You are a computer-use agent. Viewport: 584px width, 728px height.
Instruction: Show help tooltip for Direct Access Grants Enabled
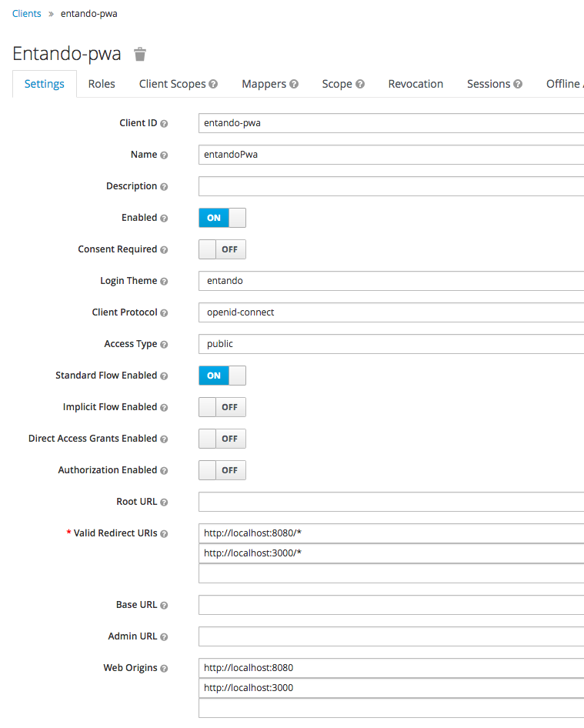point(164,439)
